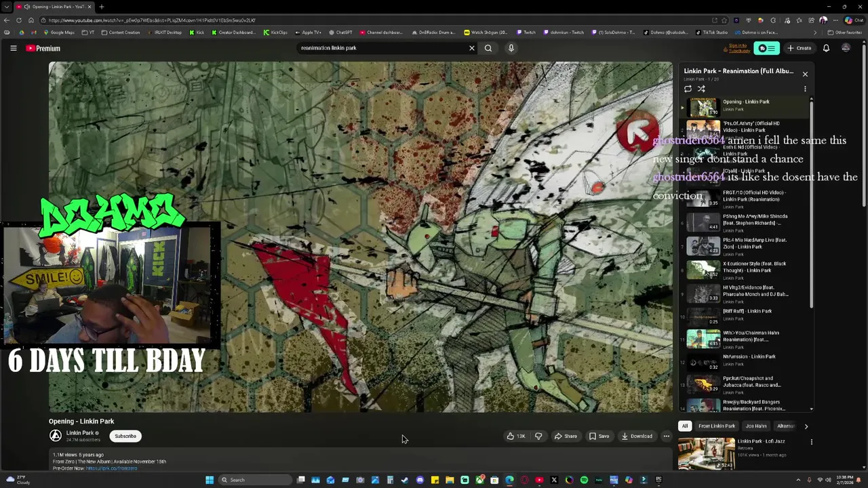The image size is (868, 488).
Task: Open a new browser tab
Action: [x=101, y=7]
